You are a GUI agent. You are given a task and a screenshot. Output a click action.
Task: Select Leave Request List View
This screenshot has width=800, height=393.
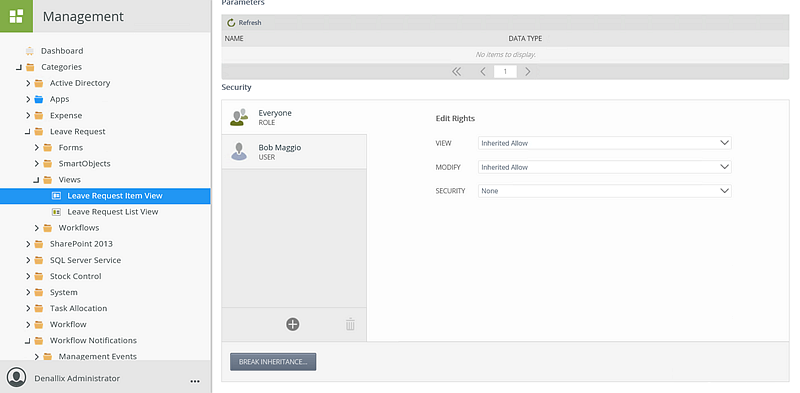tap(113, 212)
